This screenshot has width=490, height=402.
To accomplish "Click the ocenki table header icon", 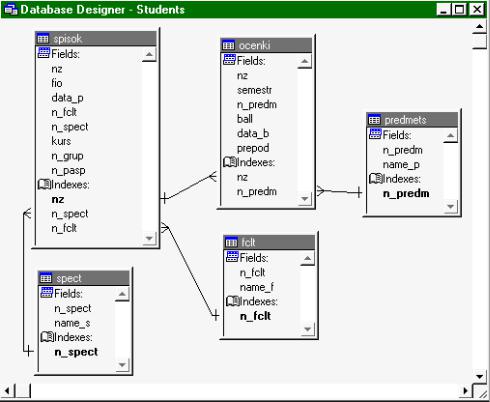I will (228, 45).
